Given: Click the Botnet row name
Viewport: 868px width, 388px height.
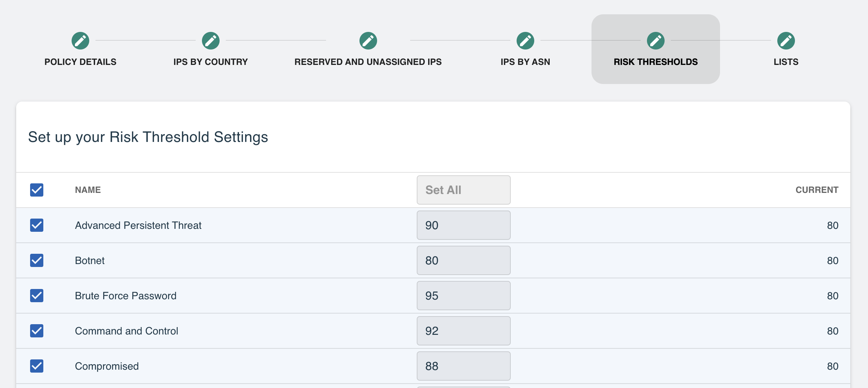Looking at the screenshot, I should point(90,260).
